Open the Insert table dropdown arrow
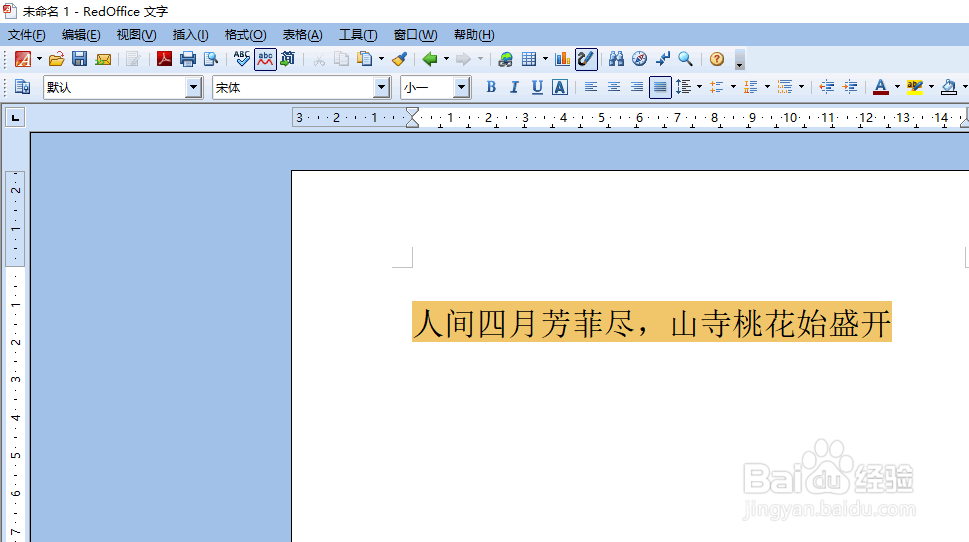969x542 pixels. click(545, 59)
